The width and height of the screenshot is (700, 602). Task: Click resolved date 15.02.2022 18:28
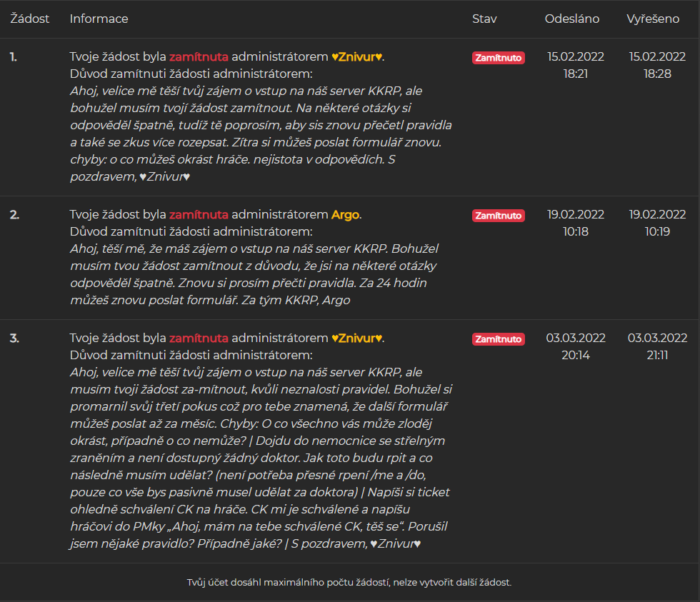tap(657, 65)
